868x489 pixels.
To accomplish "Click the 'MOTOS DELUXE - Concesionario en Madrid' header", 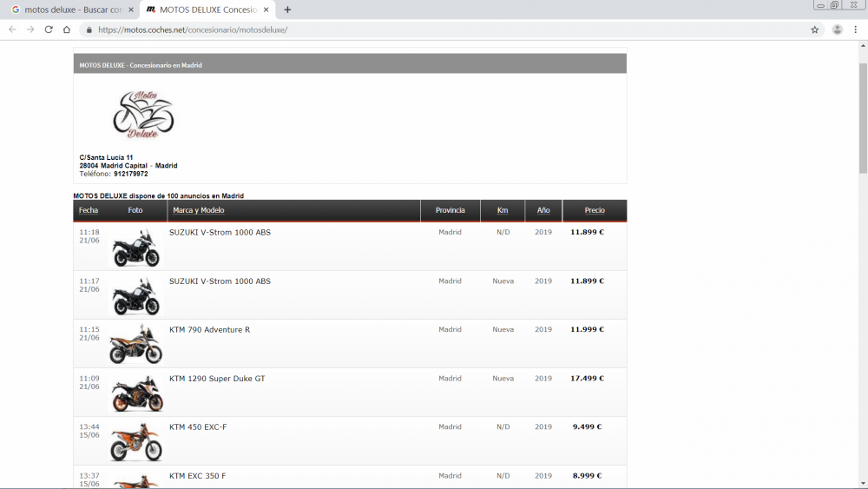I will point(140,65).
